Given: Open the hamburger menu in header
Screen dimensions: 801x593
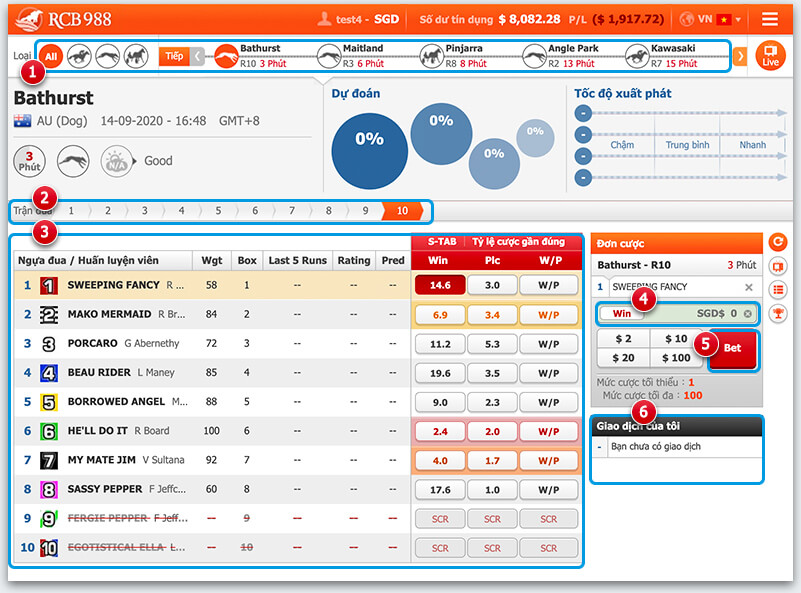Looking at the screenshot, I should point(769,19).
